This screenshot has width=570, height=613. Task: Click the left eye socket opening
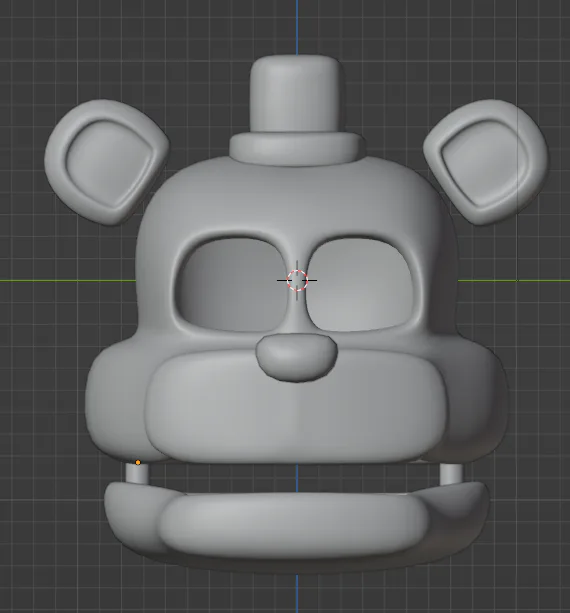[x=233, y=285]
